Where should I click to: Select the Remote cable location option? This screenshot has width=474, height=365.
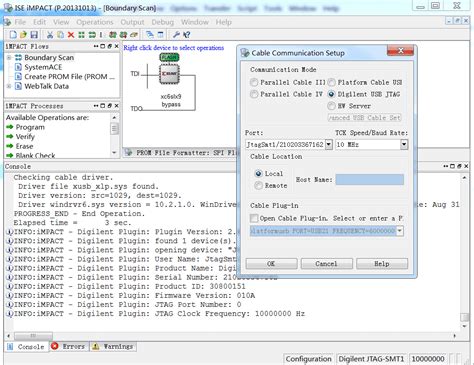tap(258, 186)
